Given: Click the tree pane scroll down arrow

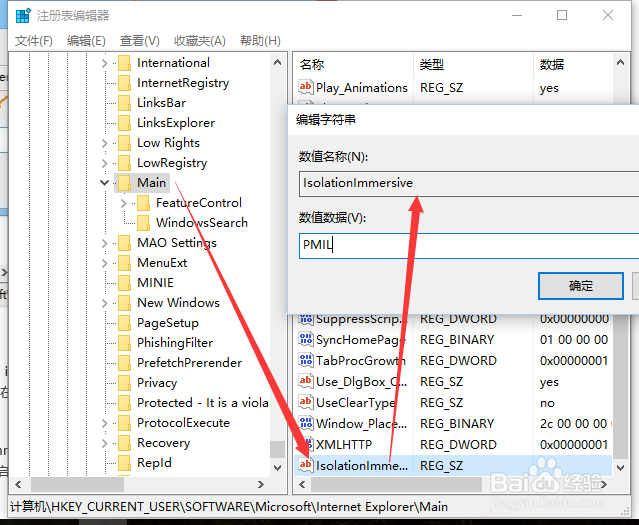Looking at the screenshot, I should (x=278, y=468).
